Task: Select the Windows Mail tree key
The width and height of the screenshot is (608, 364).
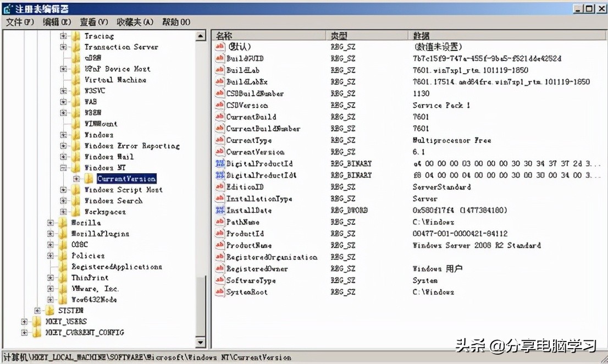Action: pyautogui.click(x=109, y=157)
